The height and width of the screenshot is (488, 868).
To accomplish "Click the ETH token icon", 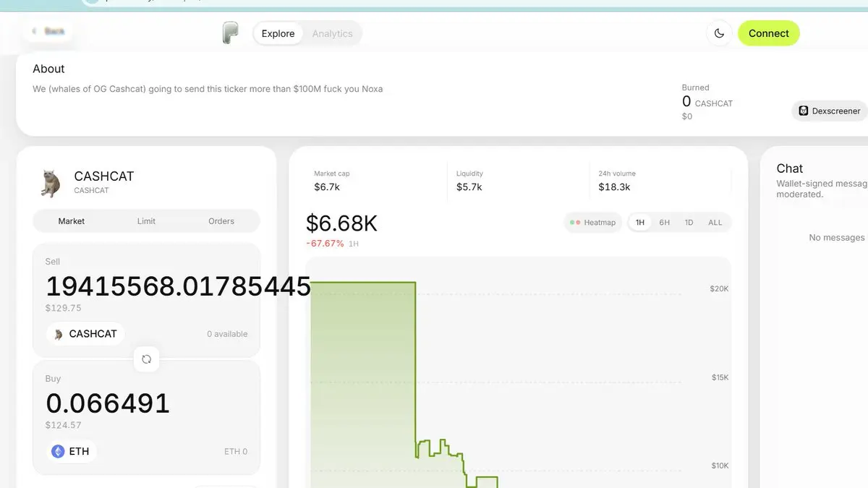I will pyautogui.click(x=58, y=451).
